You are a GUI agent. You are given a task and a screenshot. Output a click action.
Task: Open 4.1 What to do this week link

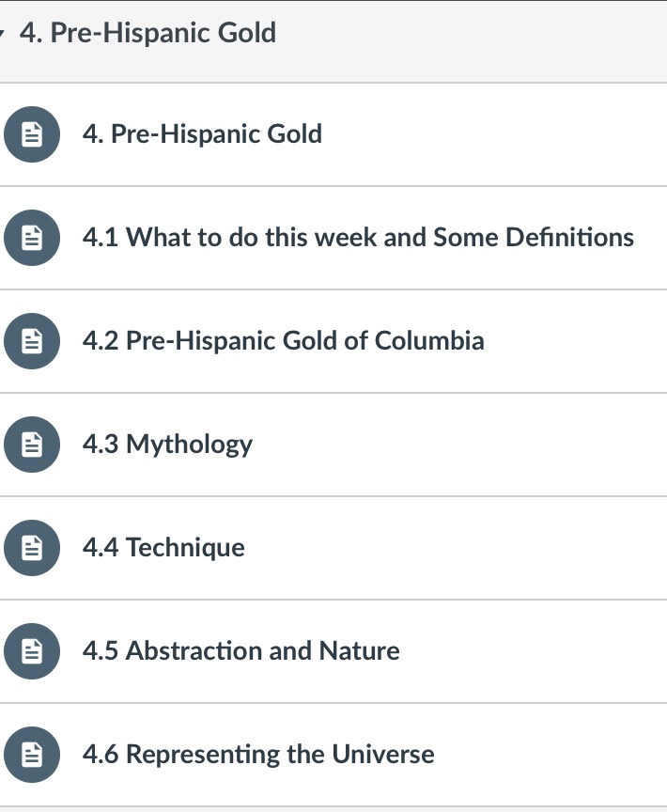click(358, 238)
